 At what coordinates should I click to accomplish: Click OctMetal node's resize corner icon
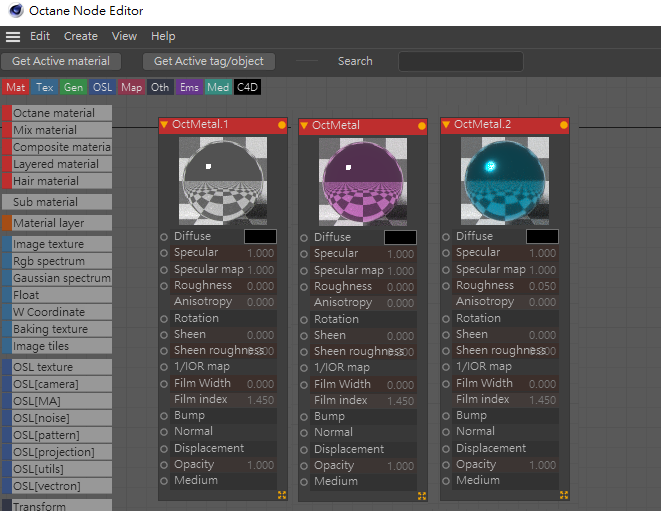coord(422,496)
